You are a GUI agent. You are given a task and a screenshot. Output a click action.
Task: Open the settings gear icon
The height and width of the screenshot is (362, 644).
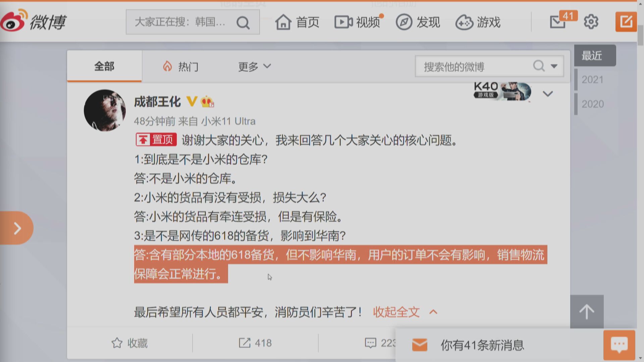coord(591,22)
